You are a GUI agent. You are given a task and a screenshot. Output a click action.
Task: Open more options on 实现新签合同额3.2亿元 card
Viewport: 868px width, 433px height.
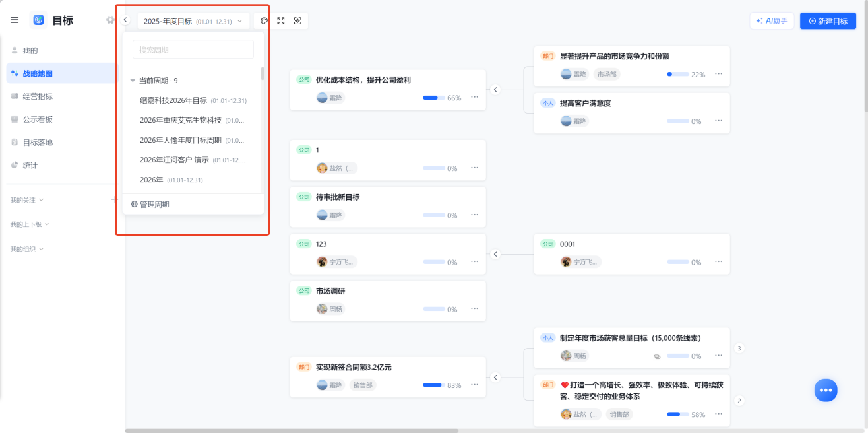pyautogui.click(x=474, y=385)
